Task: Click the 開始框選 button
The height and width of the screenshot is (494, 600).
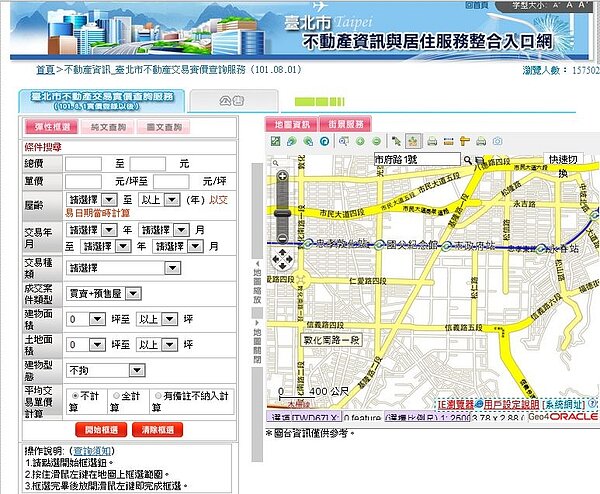Action: (100, 429)
